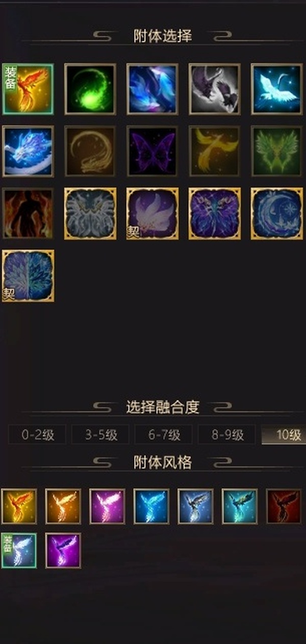Open the 8-9级 fusion level tab
Viewport: 306px width, 644px height.
[x=226, y=435]
